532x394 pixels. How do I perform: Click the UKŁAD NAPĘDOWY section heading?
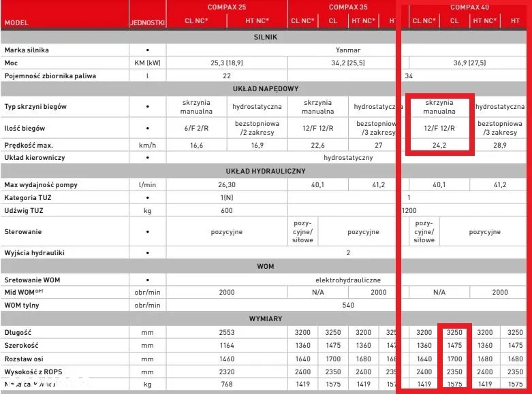pyautogui.click(x=266, y=89)
